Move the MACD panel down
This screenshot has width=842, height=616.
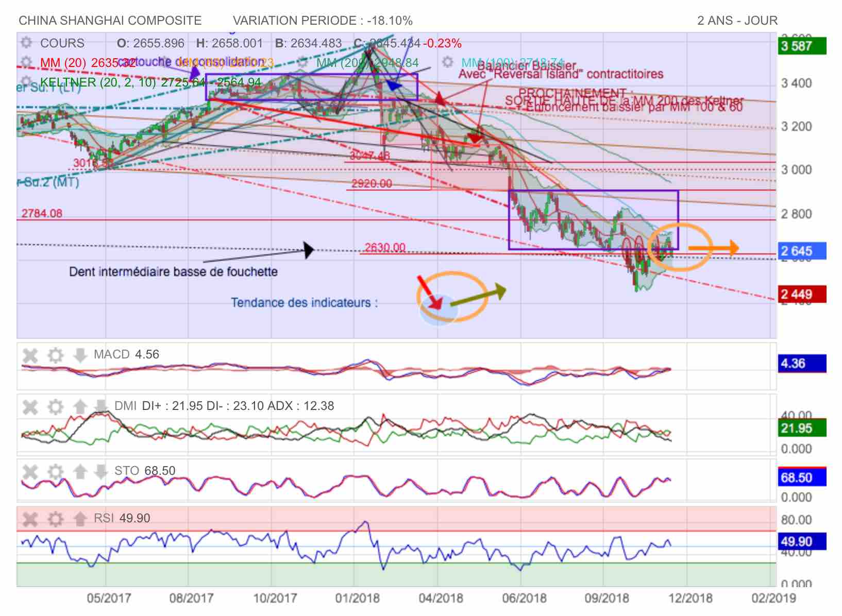tap(80, 355)
